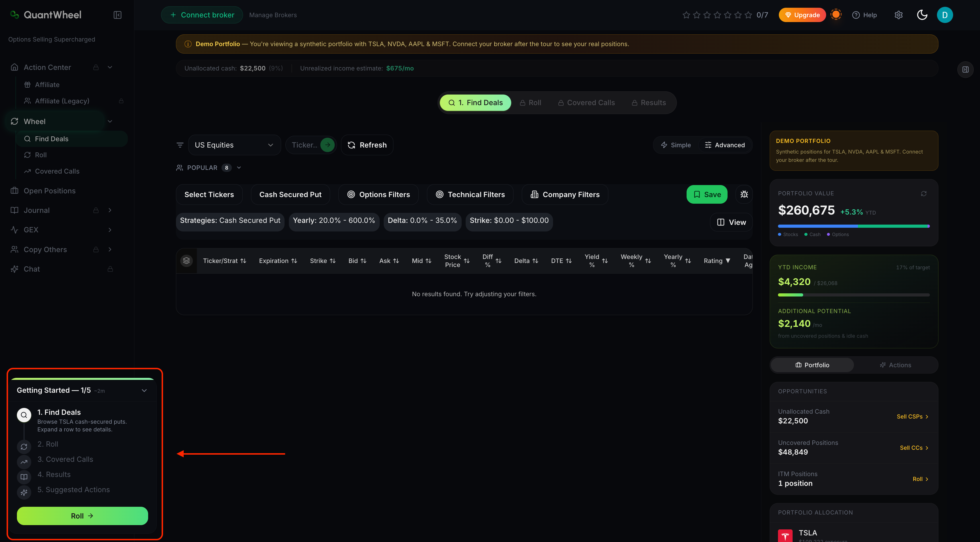Collapse the Wheel section chevron
The width and height of the screenshot is (980, 542).
[110, 121]
